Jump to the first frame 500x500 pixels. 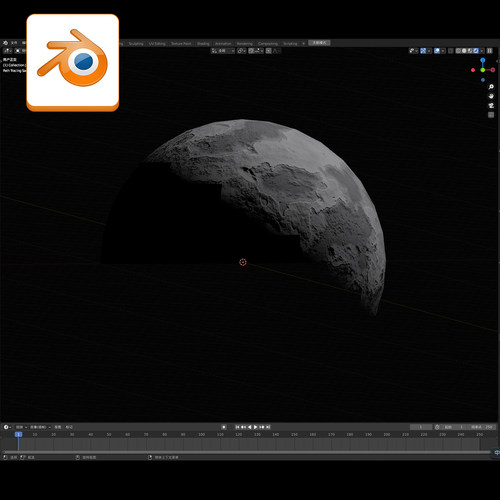(237, 427)
